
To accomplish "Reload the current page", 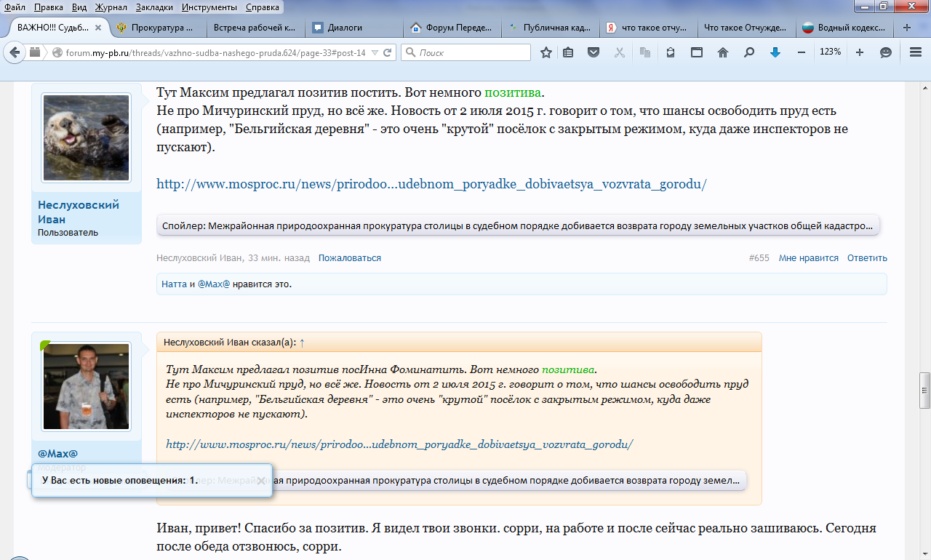I will click(388, 52).
